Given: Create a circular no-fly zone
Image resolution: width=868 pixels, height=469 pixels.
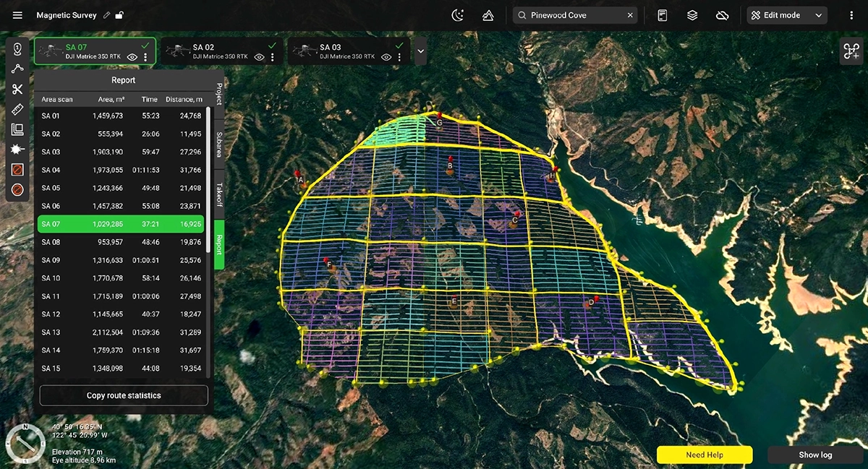Looking at the screenshot, I should (x=17, y=189).
